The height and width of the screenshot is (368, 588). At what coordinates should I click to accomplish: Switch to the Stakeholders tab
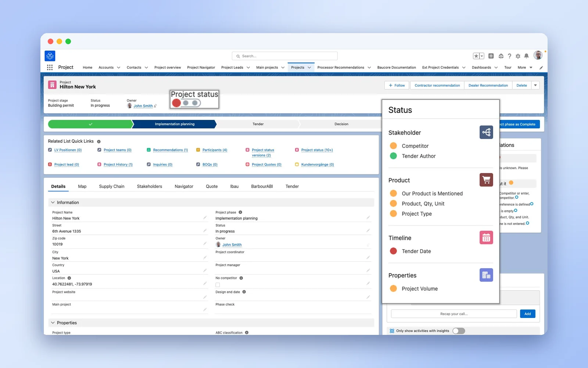[x=150, y=187]
